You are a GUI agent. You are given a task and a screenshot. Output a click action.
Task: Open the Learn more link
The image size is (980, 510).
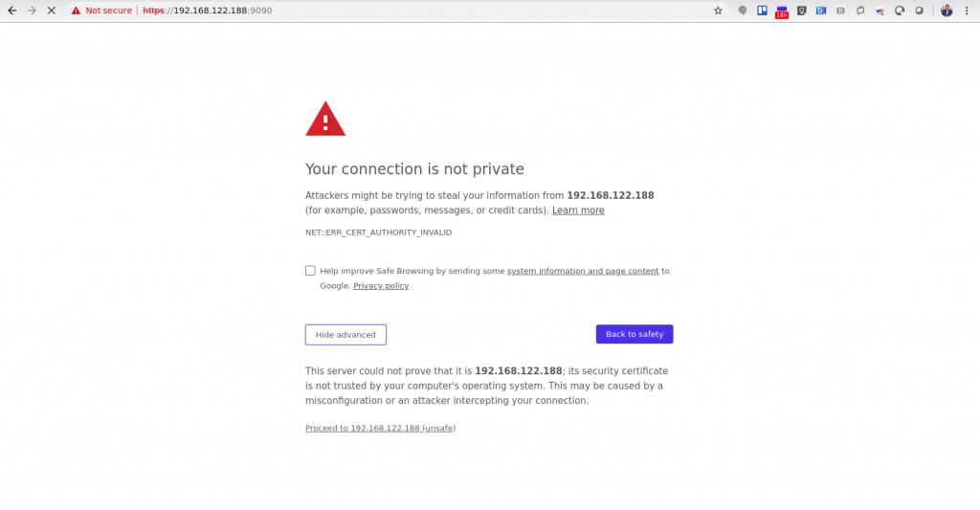578,211
